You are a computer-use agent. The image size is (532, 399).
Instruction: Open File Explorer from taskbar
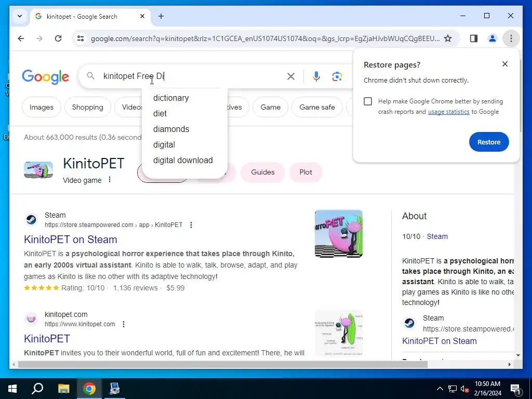(63, 389)
